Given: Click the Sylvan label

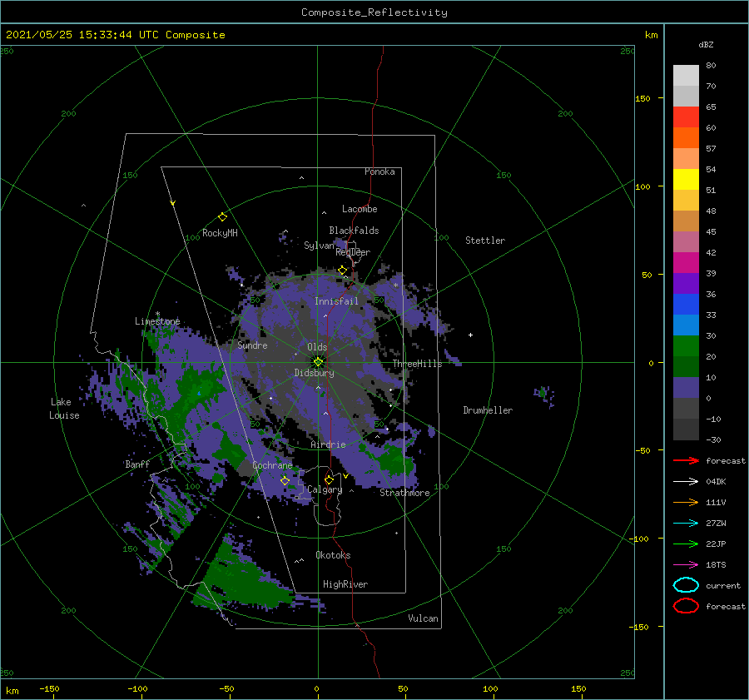Looking at the screenshot, I should [x=319, y=246].
